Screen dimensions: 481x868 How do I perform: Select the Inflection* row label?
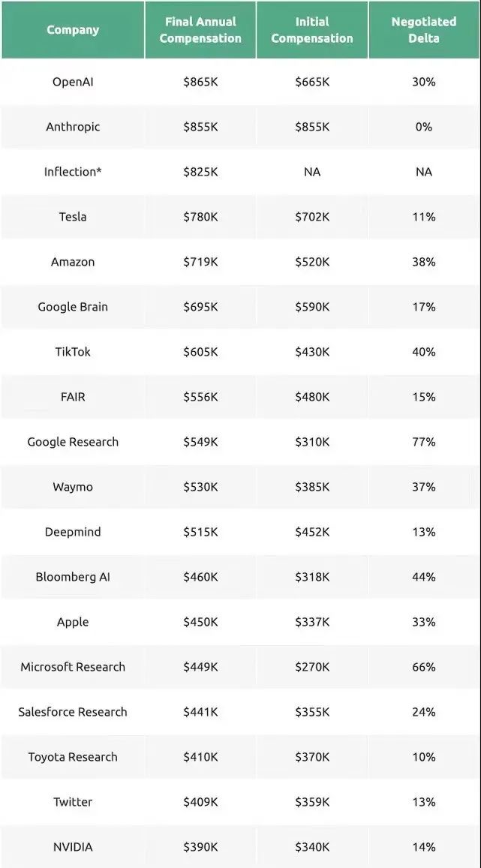pos(73,172)
